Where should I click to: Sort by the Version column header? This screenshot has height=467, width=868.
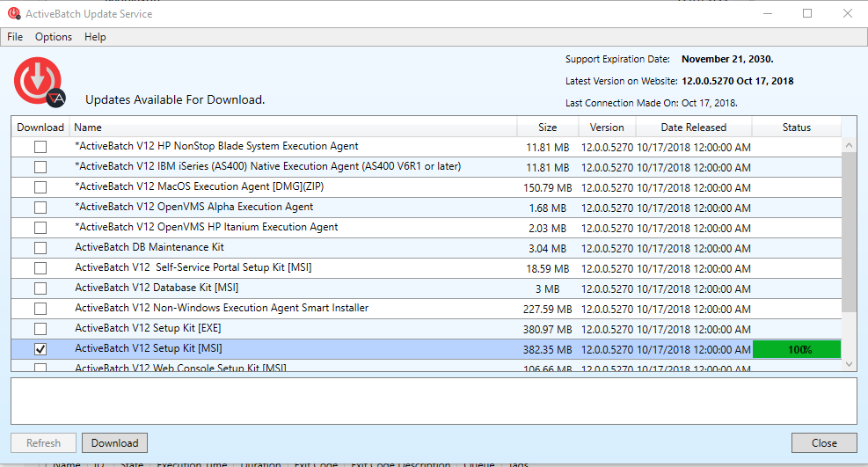click(607, 128)
